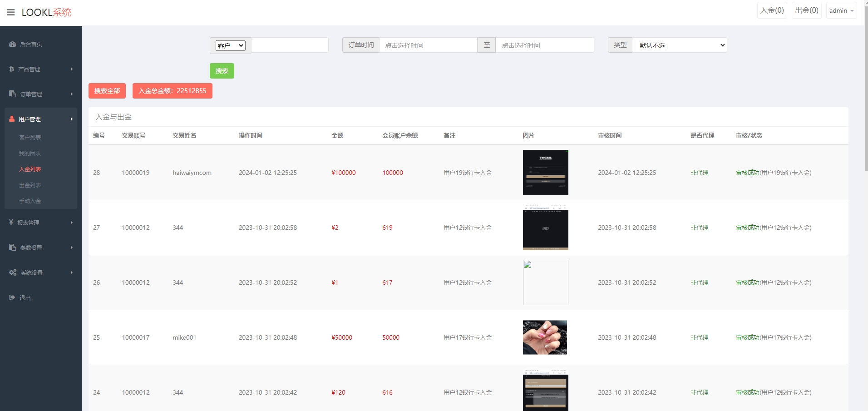Click the clipboard icon beside 参数设置
This screenshot has width=868, height=411.
pos(13,248)
